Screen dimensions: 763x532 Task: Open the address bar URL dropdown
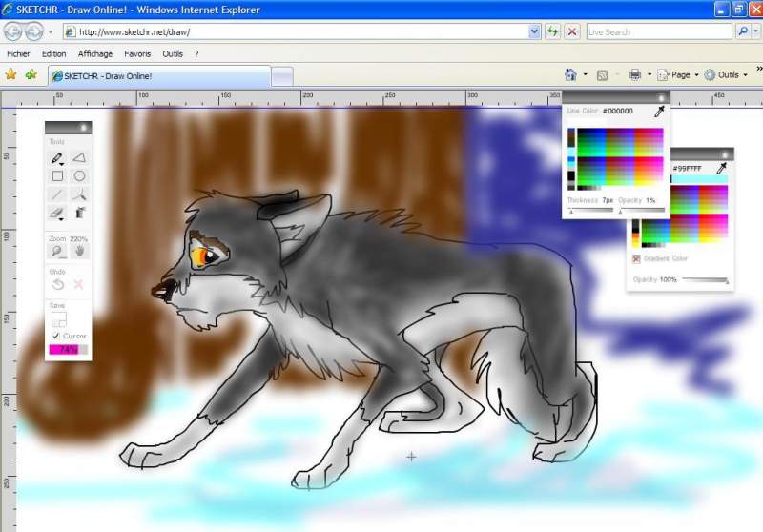[x=534, y=32]
